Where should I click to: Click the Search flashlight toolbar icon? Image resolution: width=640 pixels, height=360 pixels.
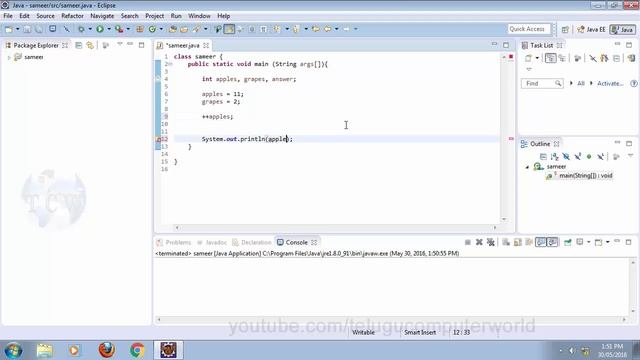197,29
